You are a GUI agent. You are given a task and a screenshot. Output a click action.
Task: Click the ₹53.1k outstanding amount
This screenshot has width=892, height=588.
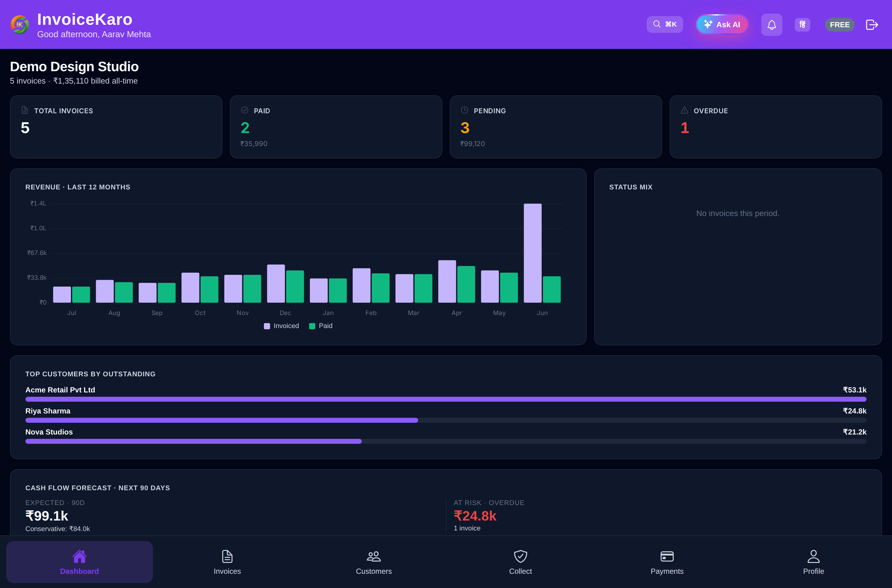(855, 390)
